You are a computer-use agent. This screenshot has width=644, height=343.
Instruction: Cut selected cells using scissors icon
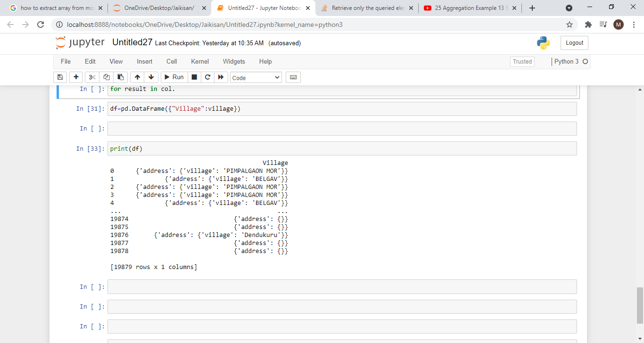92,77
